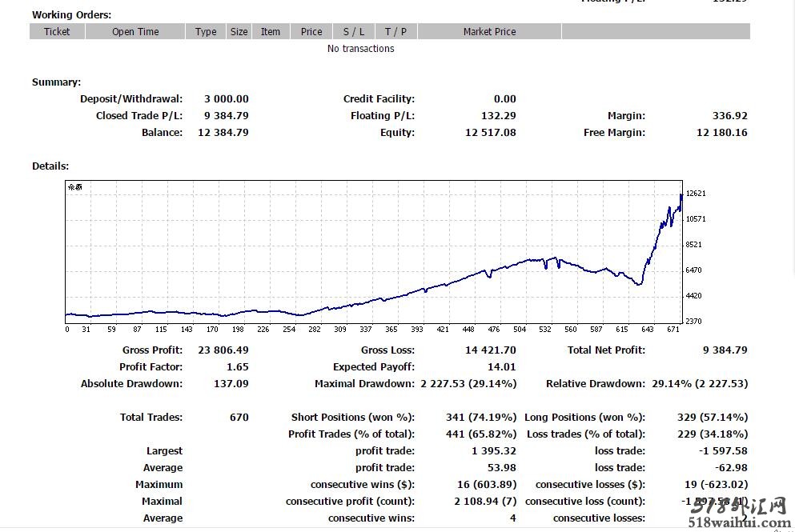Select the Margin value 336.92
Image resolution: width=795 pixels, height=532 pixels.
(x=729, y=115)
